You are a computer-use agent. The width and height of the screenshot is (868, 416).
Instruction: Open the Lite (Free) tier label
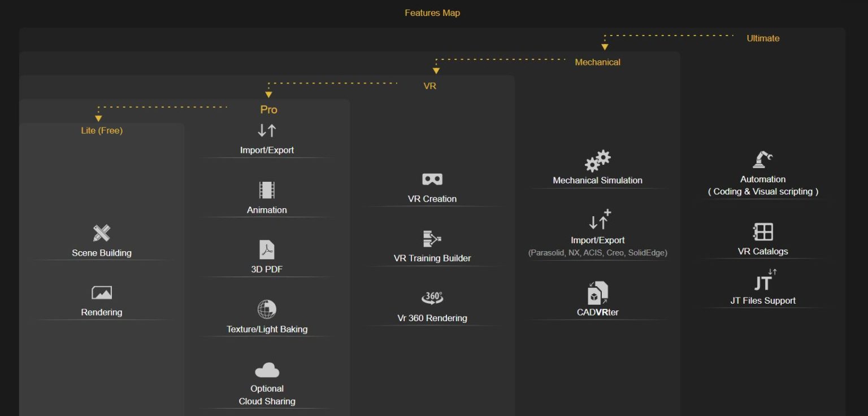(x=102, y=130)
